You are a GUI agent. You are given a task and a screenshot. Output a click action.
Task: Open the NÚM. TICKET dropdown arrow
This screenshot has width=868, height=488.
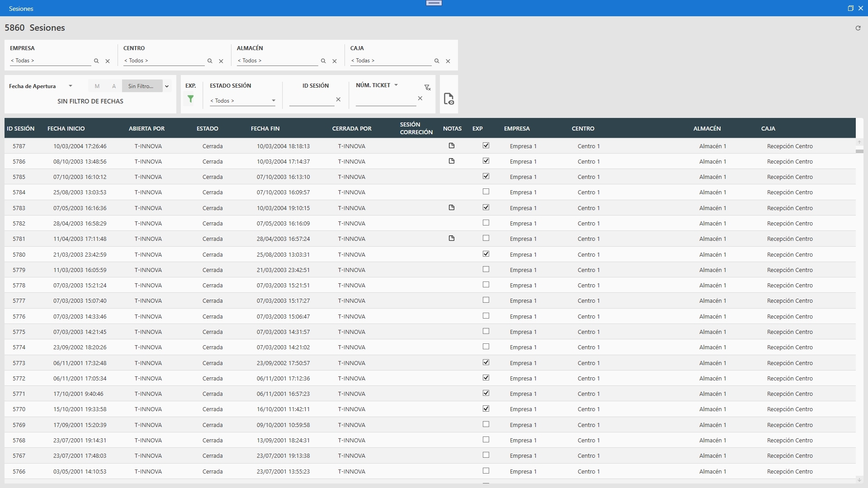396,85
